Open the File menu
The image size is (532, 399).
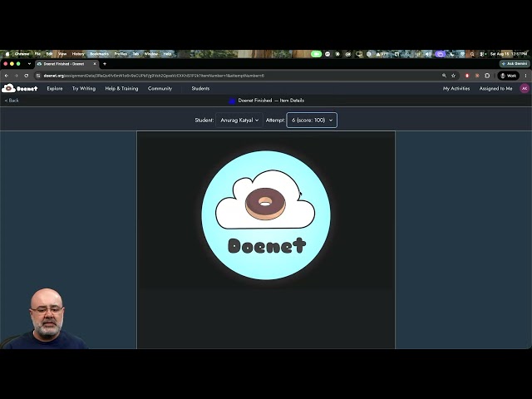pos(37,54)
